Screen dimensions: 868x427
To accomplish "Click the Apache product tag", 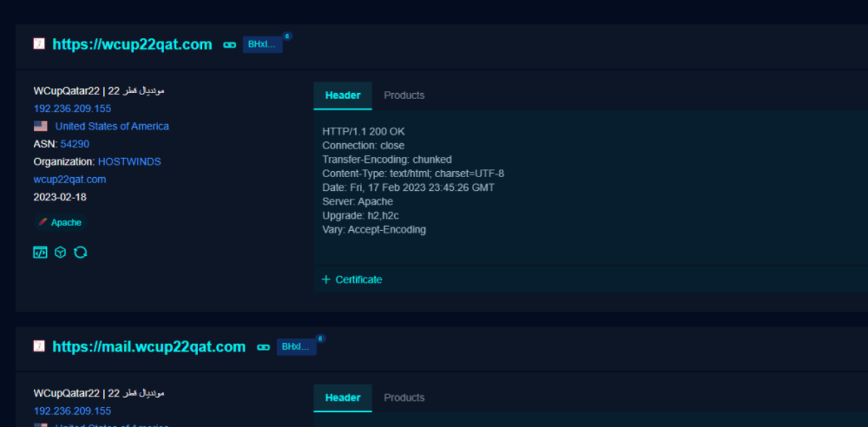I will click(x=60, y=223).
